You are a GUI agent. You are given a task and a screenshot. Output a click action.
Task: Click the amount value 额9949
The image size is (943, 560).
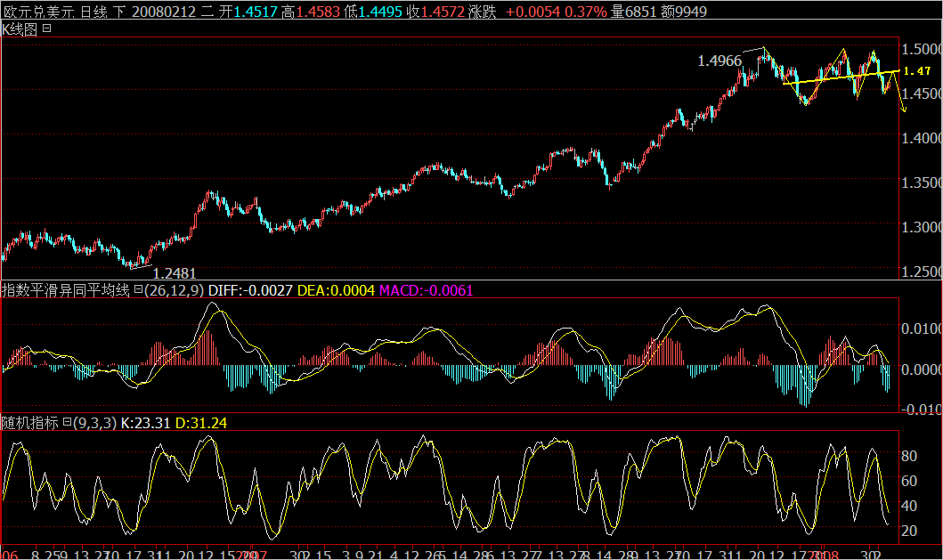click(x=684, y=12)
